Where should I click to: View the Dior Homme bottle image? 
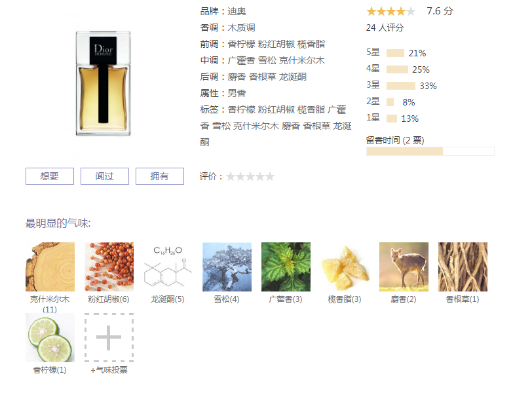[103, 83]
